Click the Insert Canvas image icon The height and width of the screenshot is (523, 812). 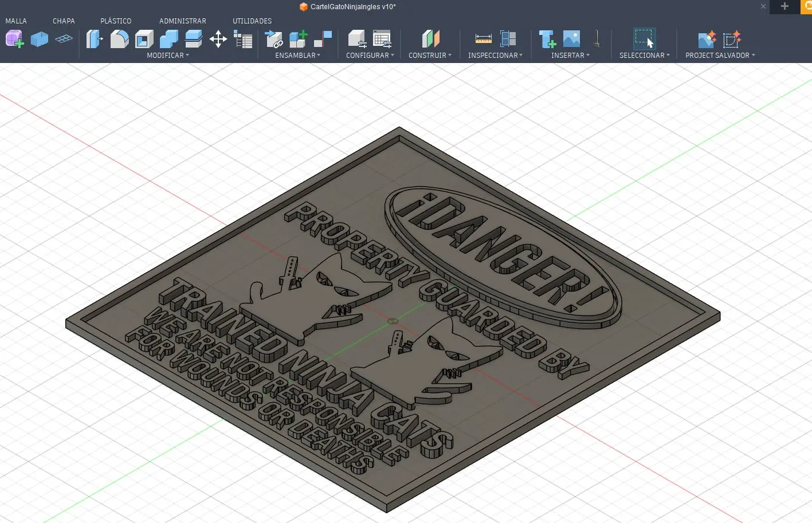click(571, 39)
